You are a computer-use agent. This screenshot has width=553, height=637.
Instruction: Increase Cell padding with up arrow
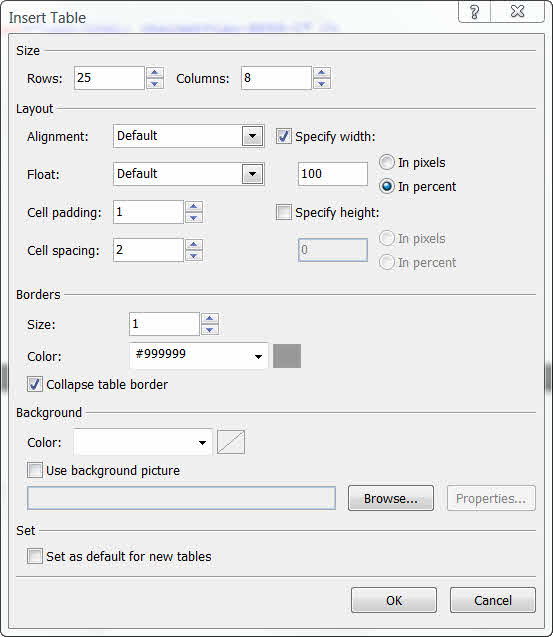coord(194,207)
